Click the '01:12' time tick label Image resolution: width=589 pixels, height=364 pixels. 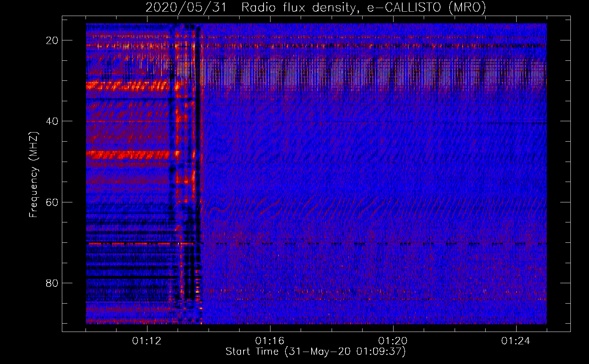pos(147,341)
